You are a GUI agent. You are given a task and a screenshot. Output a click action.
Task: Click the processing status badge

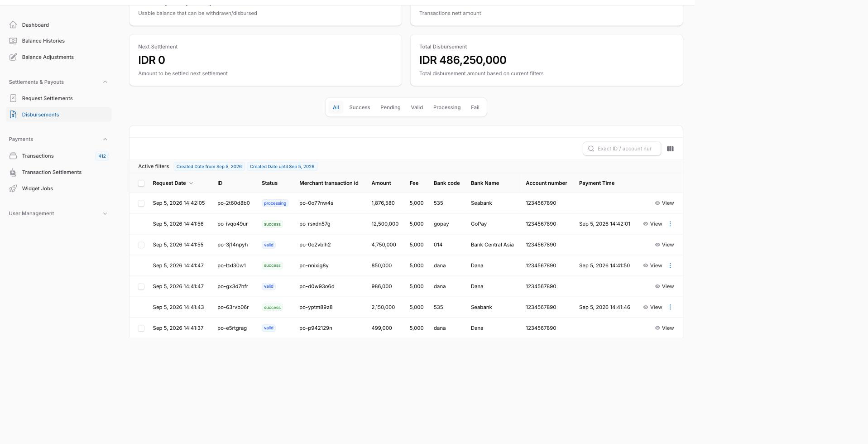pyautogui.click(x=275, y=203)
